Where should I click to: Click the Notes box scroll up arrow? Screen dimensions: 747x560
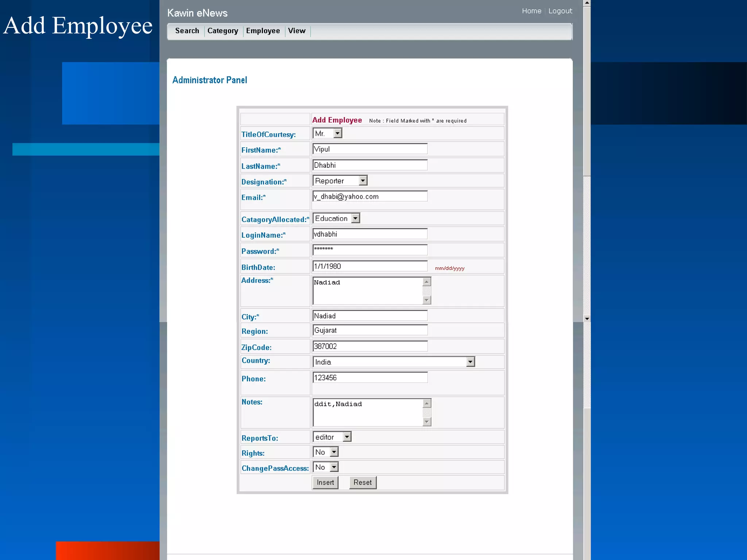427,403
